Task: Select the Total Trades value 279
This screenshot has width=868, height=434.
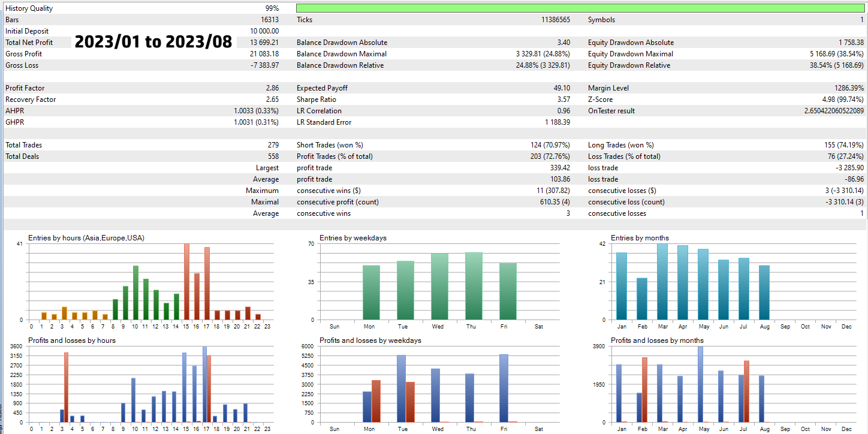Action: pos(273,145)
